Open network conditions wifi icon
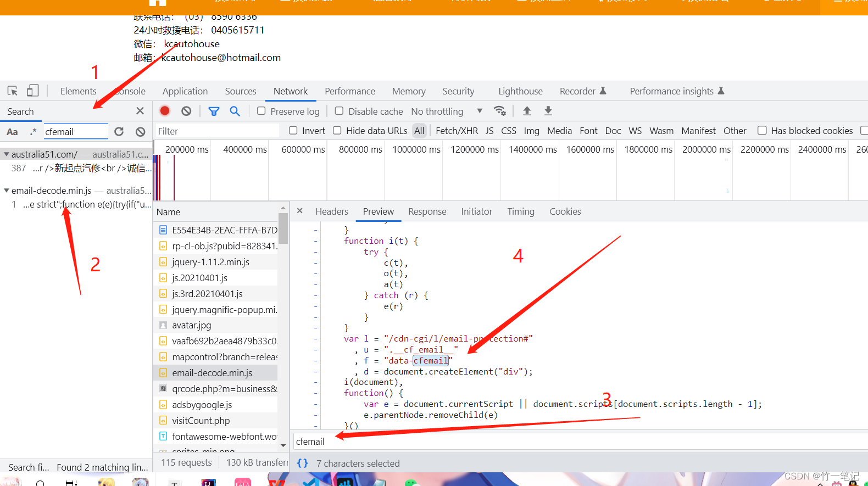Screen dimensions: 868x486 coord(499,111)
